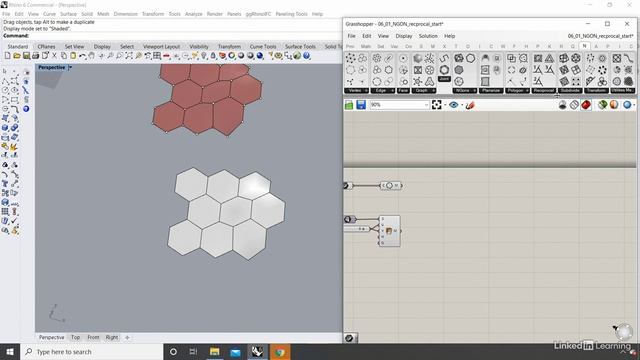
Task: Click the red sketch pen icon in Grasshopper
Action: click(470, 105)
